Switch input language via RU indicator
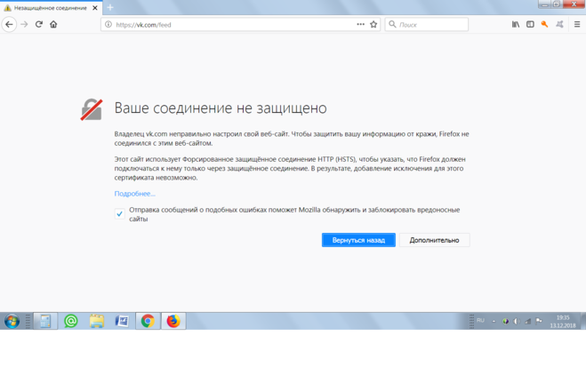The width and height of the screenshot is (586, 392). click(x=481, y=320)
